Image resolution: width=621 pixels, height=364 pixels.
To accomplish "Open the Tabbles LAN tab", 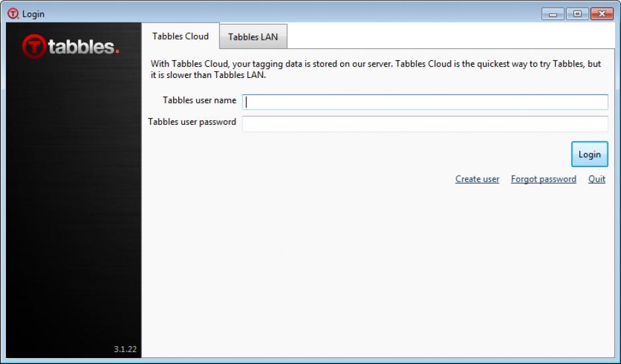I will 253,37.
